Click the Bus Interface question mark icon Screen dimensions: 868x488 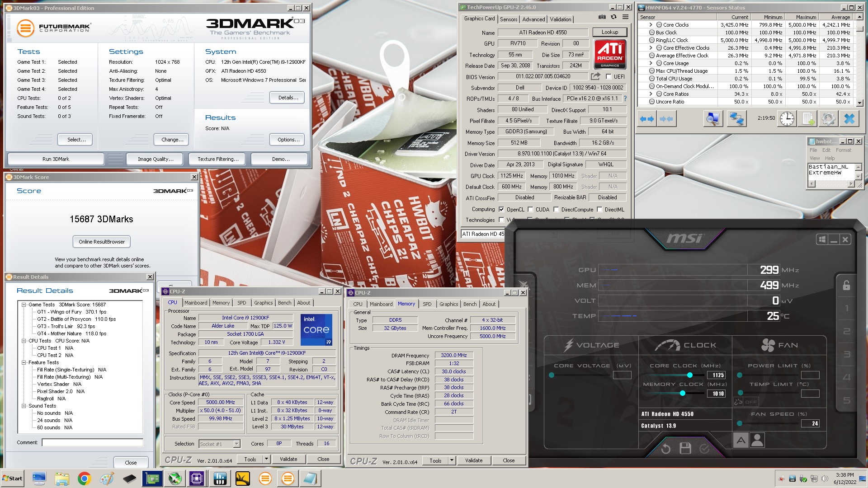625,99
